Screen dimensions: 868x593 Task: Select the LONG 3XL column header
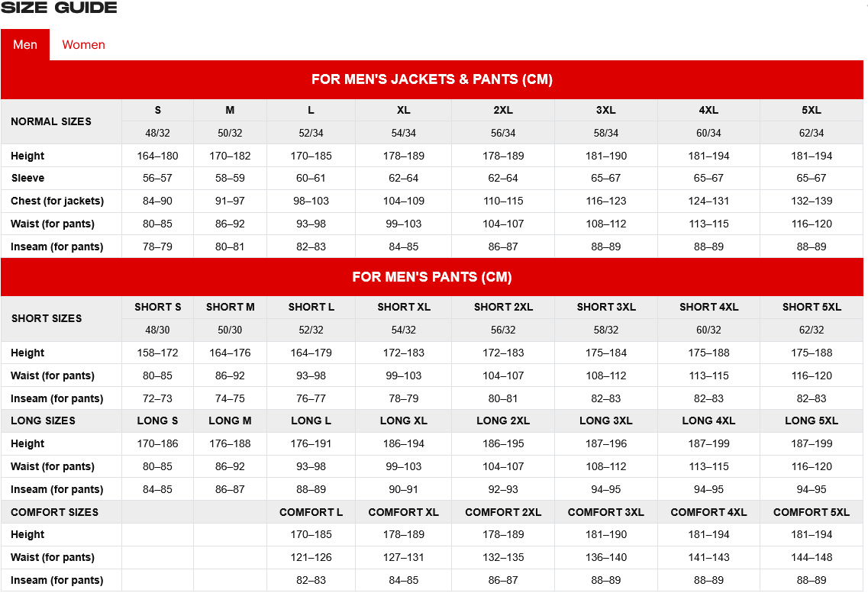(x=605, y=421)
